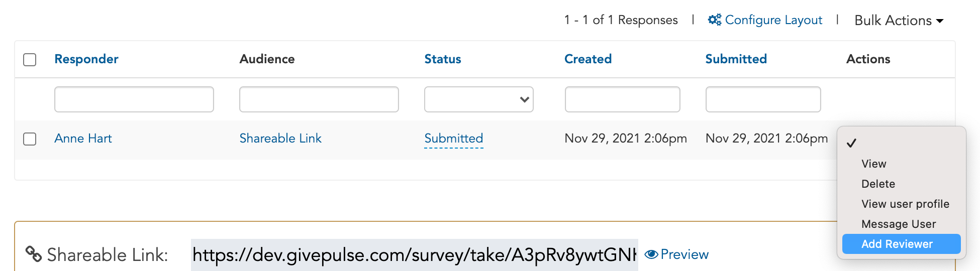
Task: Choose View from the actions menu
Action: click(x=873, y=164)
